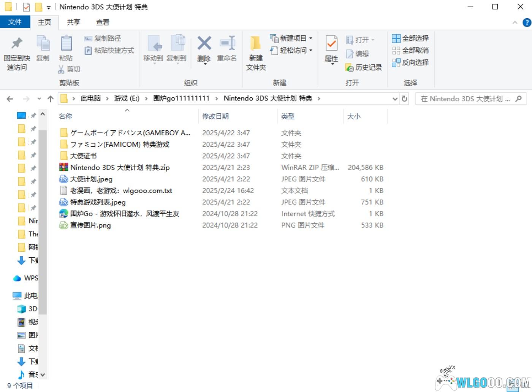
Task: Click the search box for this folder
Action: point(465,99)
